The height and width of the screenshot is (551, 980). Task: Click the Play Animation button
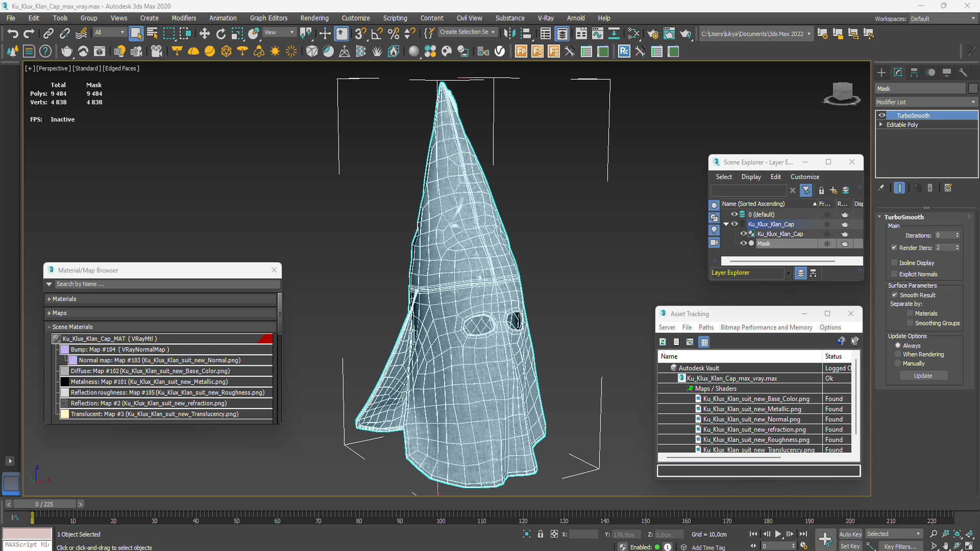(778, 534)
